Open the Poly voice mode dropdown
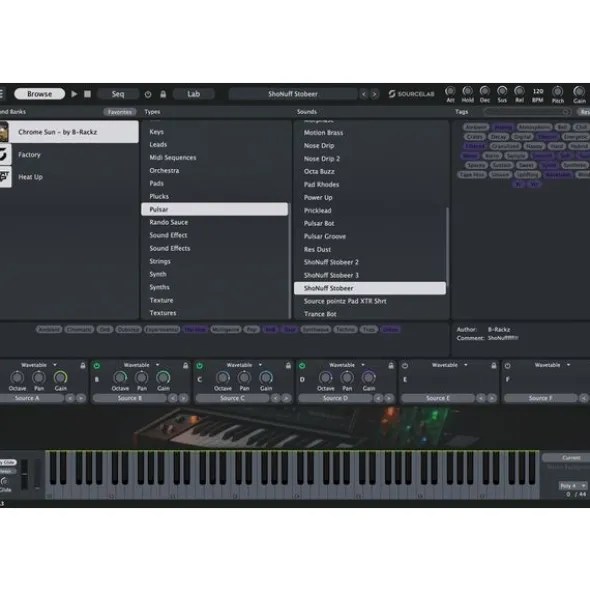Image resolution: width=590 pixels, height=591 pixels. click(x=573, y=485)
